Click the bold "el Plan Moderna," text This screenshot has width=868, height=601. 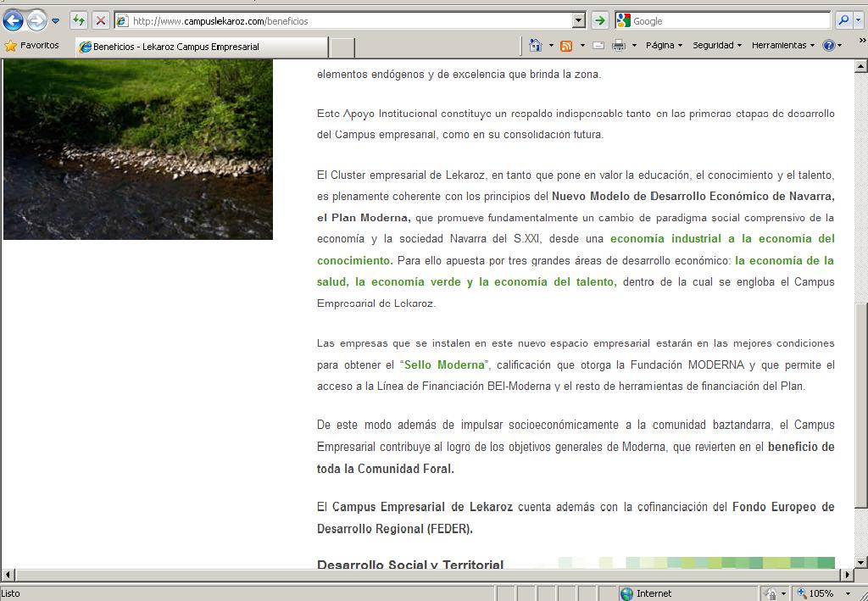[x=364, y=218]
